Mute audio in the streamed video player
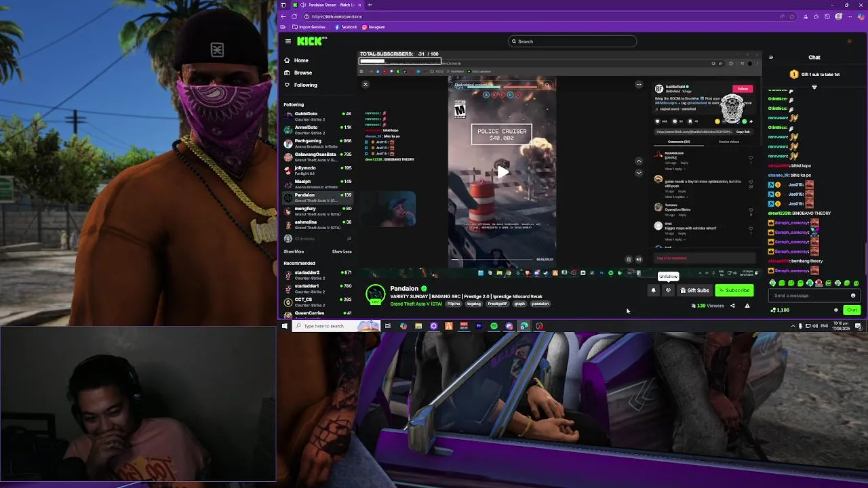The height and width of the screenshot is (488, 868). click(638, 259)
